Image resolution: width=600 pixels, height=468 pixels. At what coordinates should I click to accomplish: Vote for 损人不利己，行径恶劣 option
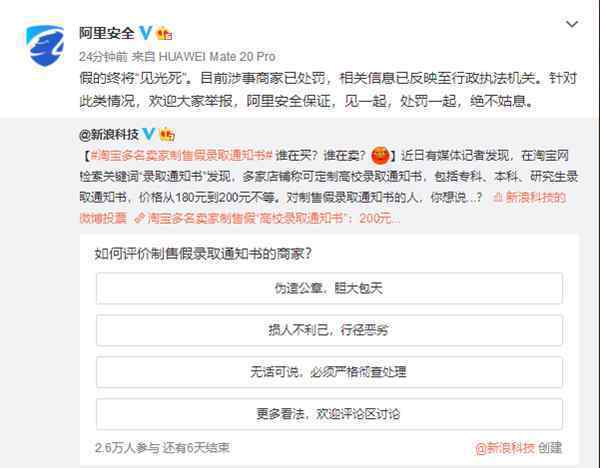(329, 330)
